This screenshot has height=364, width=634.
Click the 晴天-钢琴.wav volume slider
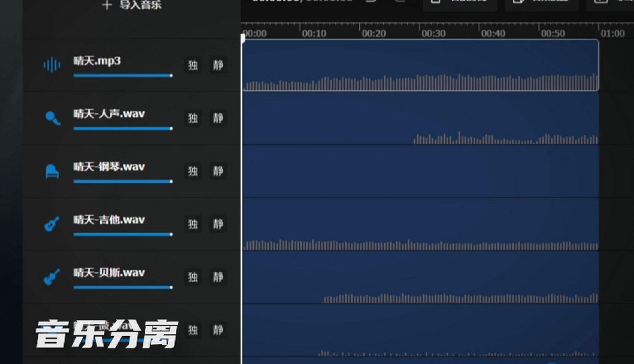(x=123, y=181)
